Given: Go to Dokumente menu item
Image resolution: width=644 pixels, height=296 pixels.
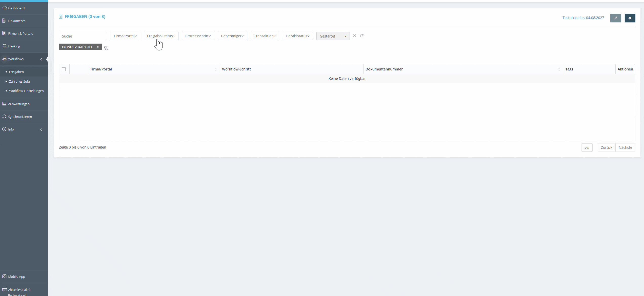Looking at the screenshot, I should pyautogui.click(x=17, y=21).
